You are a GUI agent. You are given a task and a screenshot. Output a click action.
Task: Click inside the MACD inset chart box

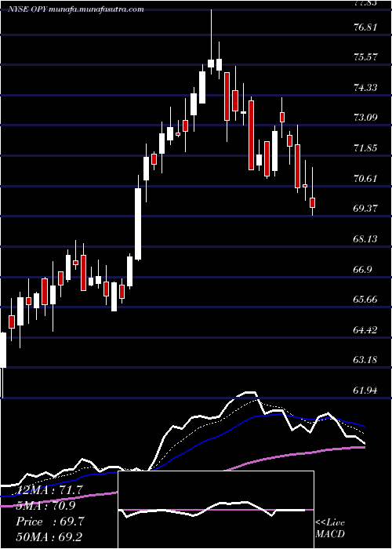click(x=216, y=510)
